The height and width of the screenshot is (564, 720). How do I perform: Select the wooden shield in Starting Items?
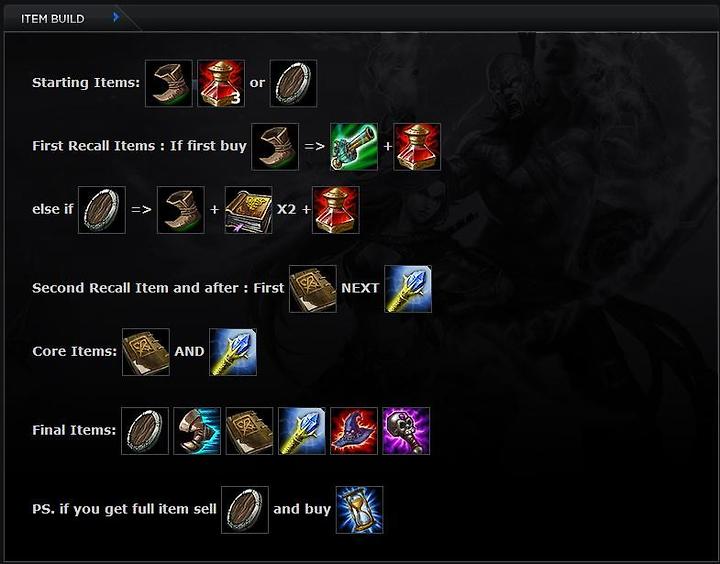[293, 83]
